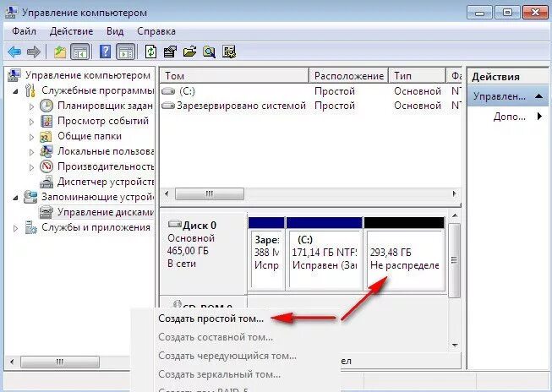Collapse the Служебные программы tree node
Viewport: 552px width, 392px height.
pos(15,91)
